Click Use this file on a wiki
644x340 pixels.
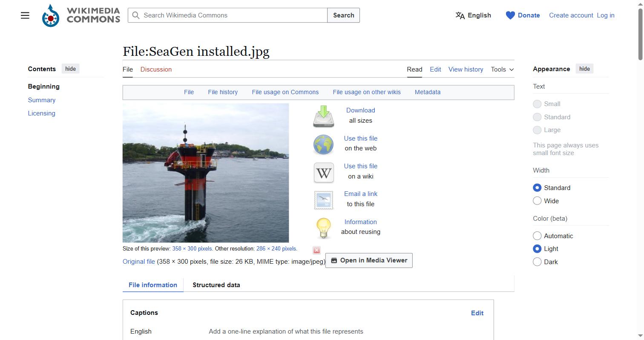pyautogui.click(x=360, y=166)
